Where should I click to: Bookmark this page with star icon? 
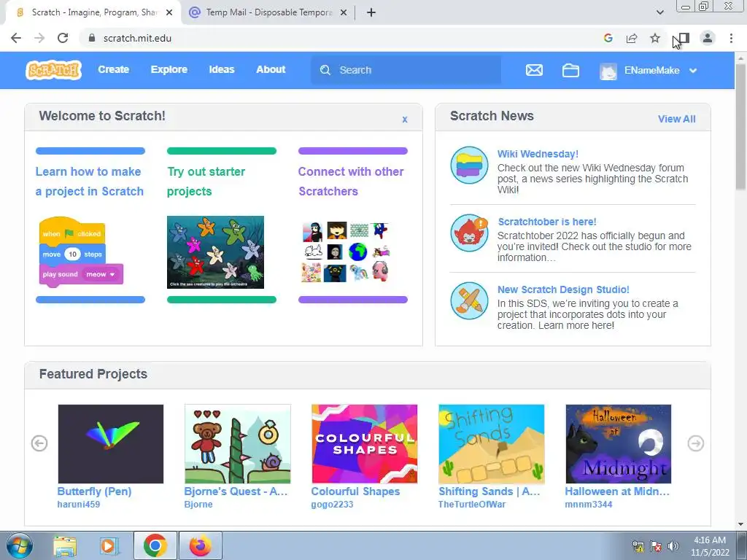click(655, 38)
